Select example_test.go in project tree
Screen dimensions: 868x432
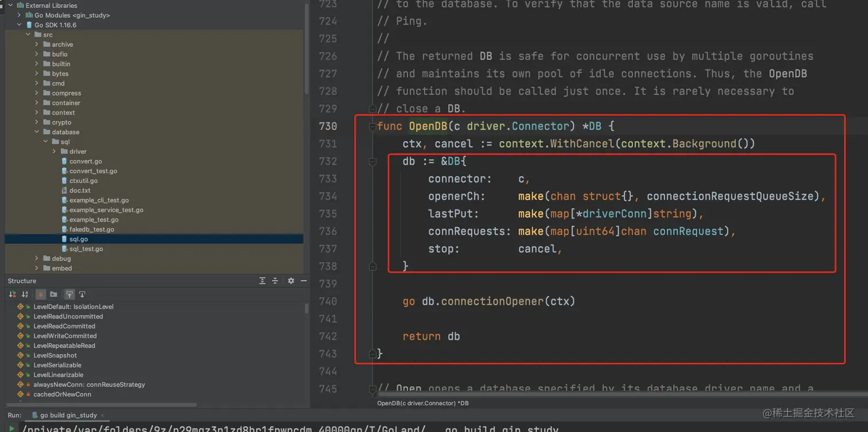94,220
